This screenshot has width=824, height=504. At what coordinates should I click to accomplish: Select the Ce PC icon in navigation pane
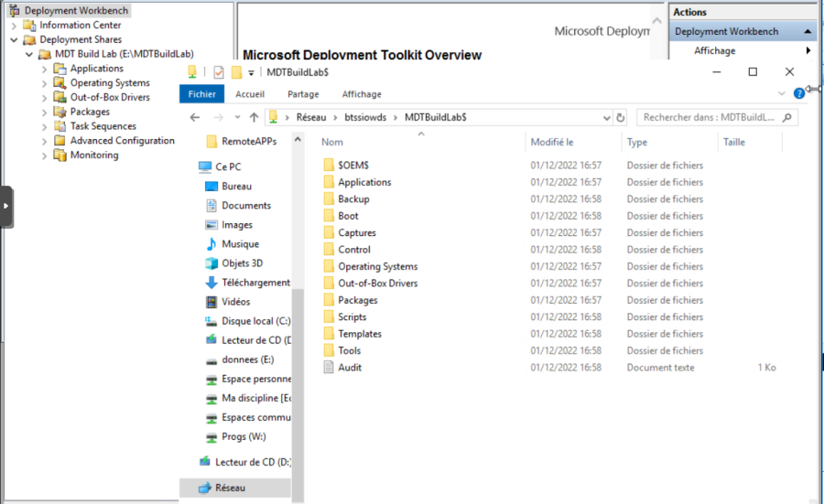205,167
